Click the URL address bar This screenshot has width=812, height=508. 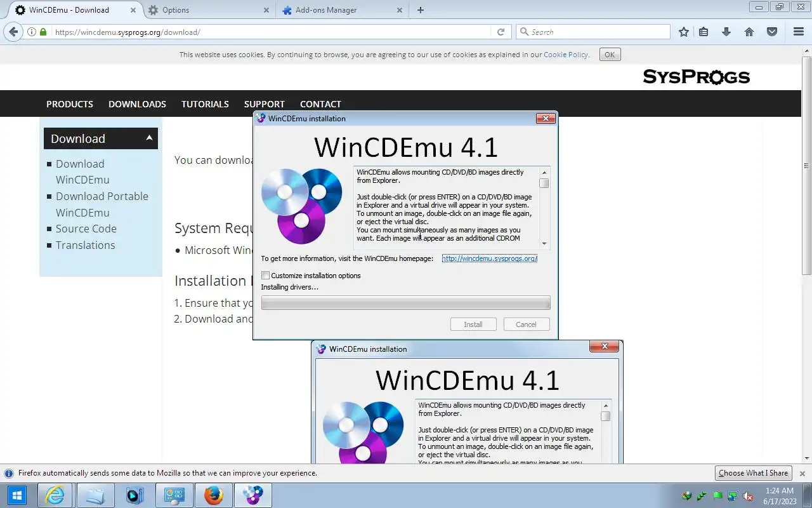pyautogui.click(x=272, y=32)
